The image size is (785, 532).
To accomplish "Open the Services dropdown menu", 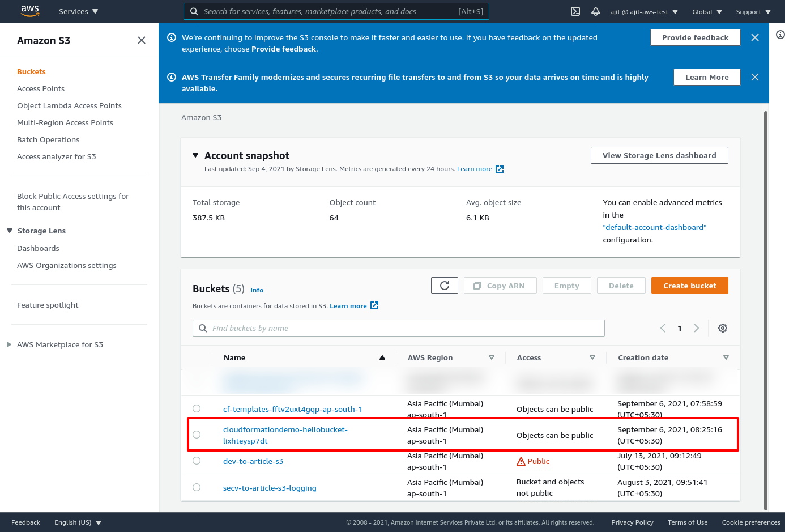I will coord(78,11).
